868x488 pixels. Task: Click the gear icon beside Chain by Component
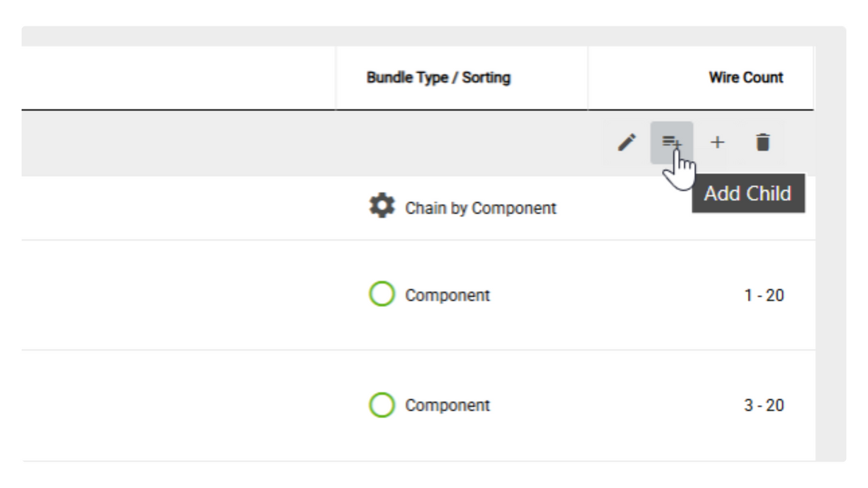coord(382,206)
